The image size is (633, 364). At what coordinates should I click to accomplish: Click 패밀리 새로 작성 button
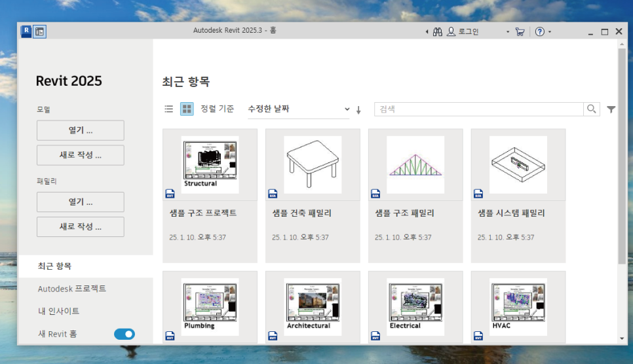point(81,227)
